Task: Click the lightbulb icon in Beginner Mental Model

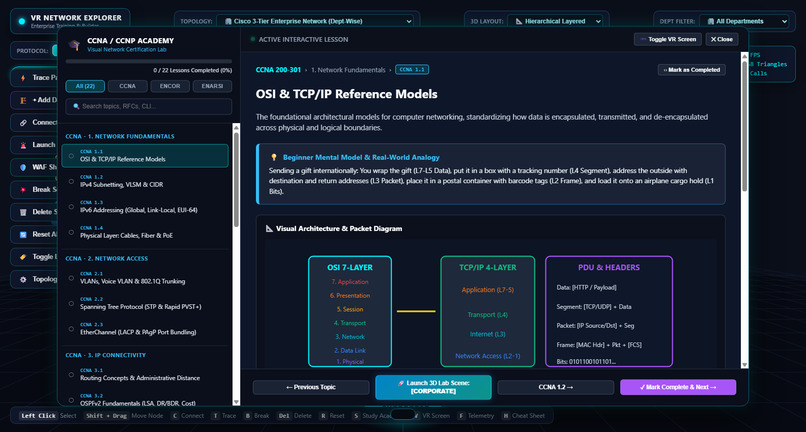Action: point(274,157)
